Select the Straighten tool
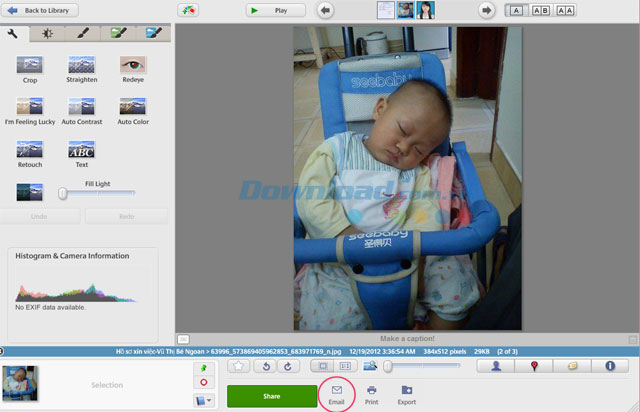The image size is (640, 412). [x=82, y=69]
